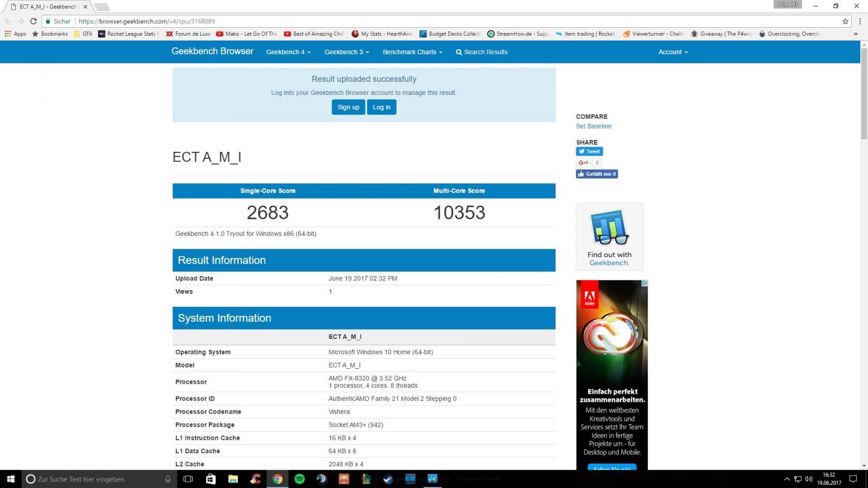Open File Explorer from the taskbar
868x488 pixels.
click(233, 479)
